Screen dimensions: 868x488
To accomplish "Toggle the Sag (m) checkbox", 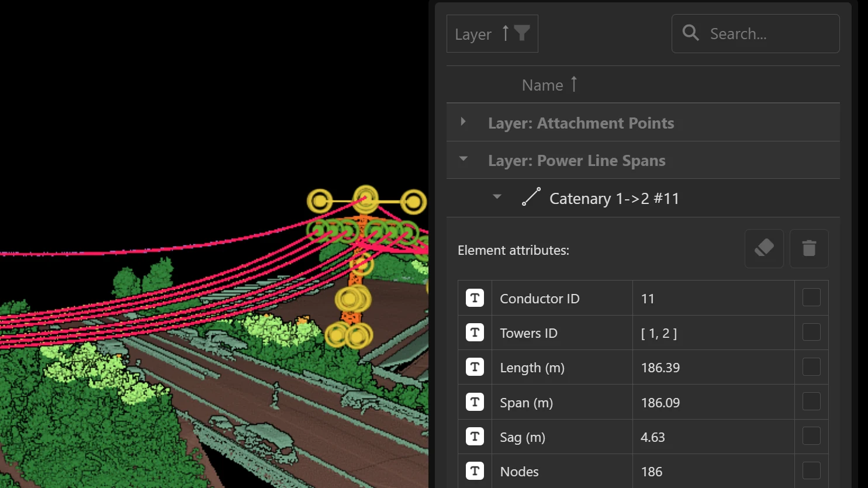I will (811, 436).
